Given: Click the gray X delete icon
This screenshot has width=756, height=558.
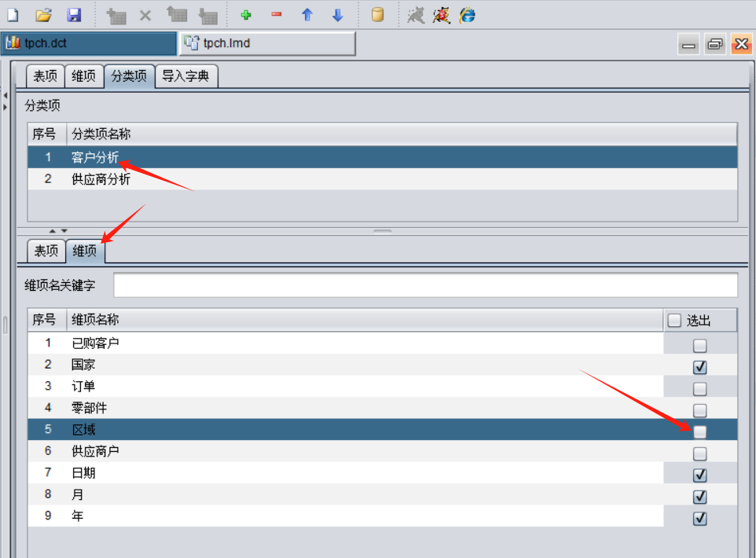Looking at the screenshot, I should click(x=145, y=16).
